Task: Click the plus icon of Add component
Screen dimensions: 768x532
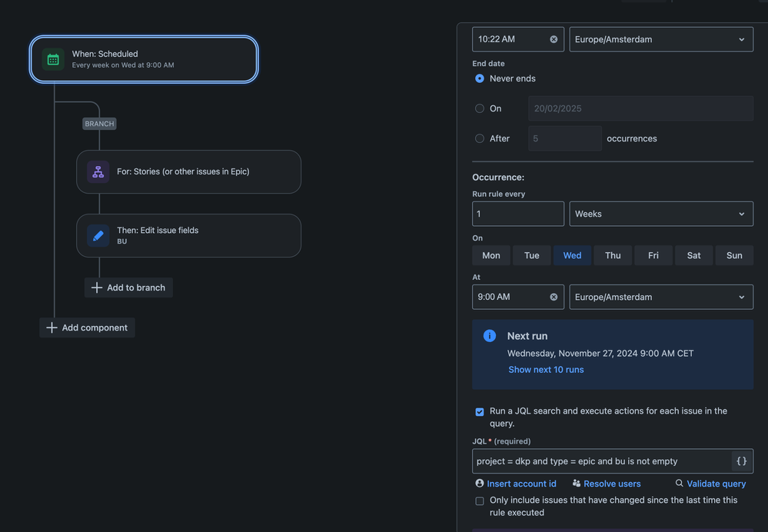Action: 52,328
